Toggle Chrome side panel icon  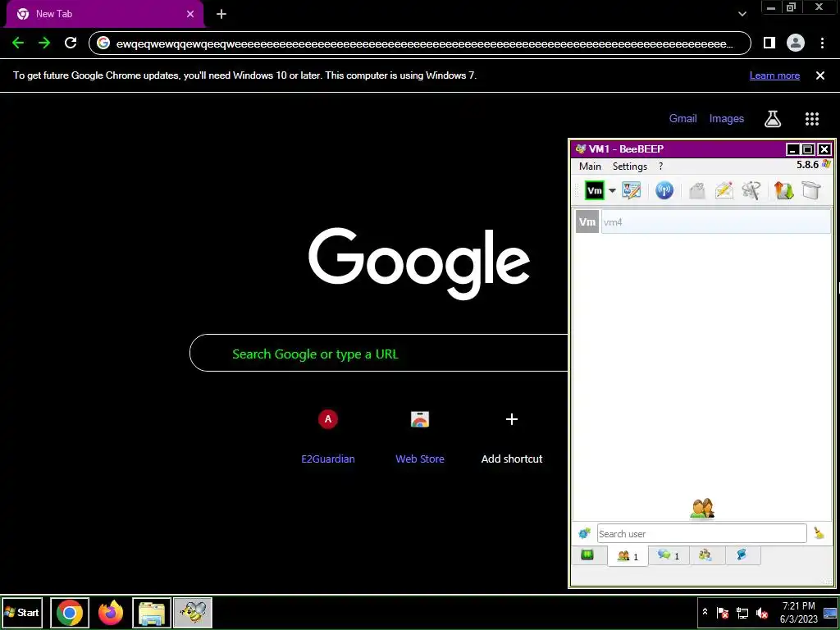coord(769,43)
